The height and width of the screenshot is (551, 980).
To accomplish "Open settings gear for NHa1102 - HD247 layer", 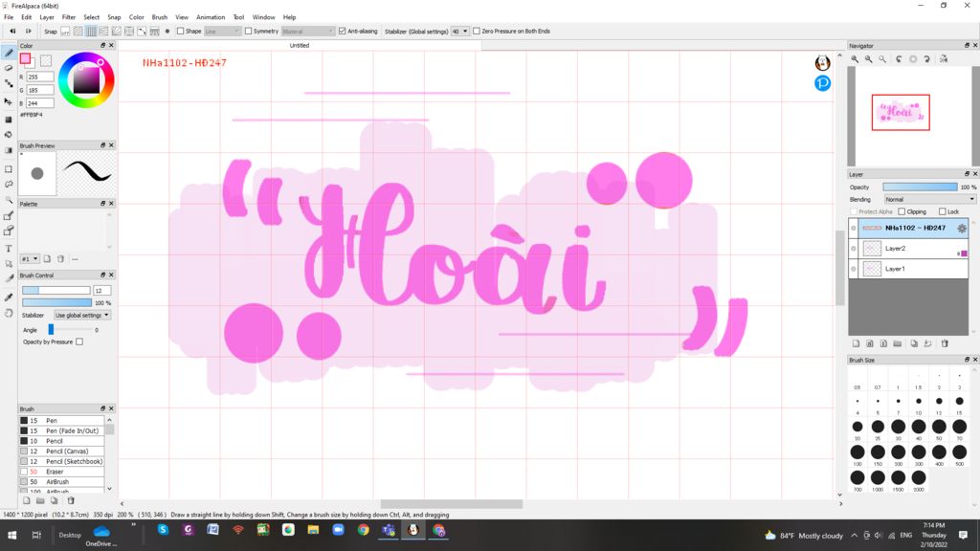I will [961, 229].
